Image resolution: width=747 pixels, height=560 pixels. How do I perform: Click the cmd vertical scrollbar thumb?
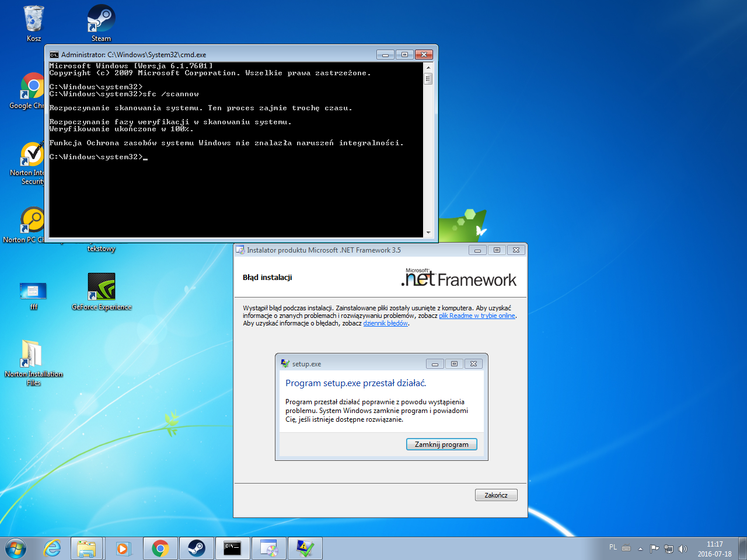pyautogui.click(x=428, y=78)
